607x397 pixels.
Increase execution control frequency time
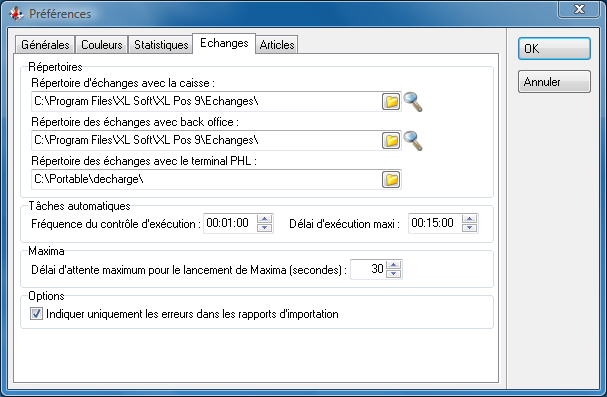264,219
